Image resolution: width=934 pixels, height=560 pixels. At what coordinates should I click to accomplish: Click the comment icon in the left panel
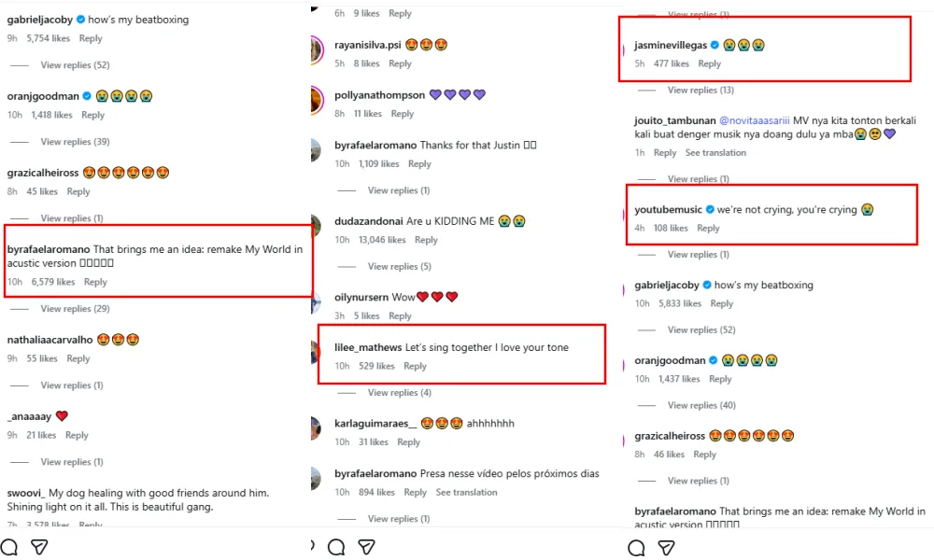point(9,547)
